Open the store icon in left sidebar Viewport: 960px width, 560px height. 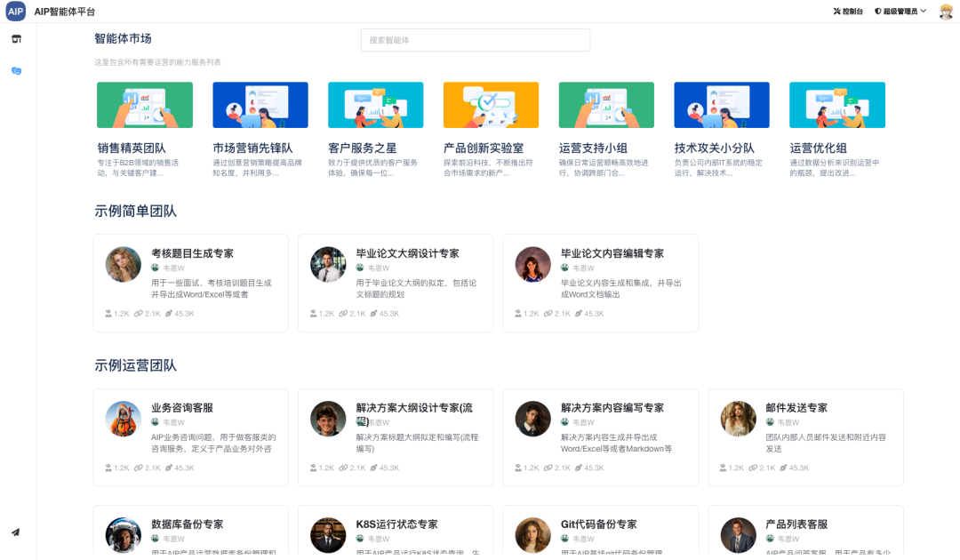(17, 39)
